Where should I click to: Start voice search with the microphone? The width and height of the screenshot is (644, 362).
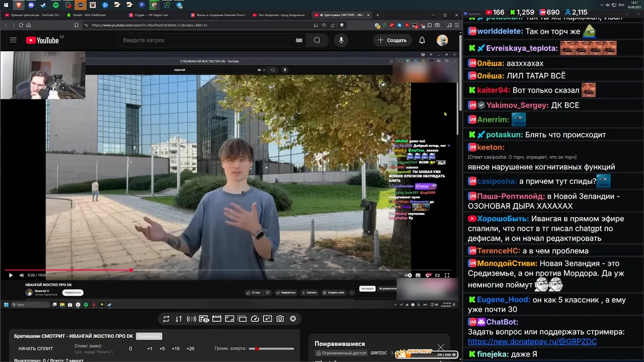pyautogui.click(x=341, y=40)
